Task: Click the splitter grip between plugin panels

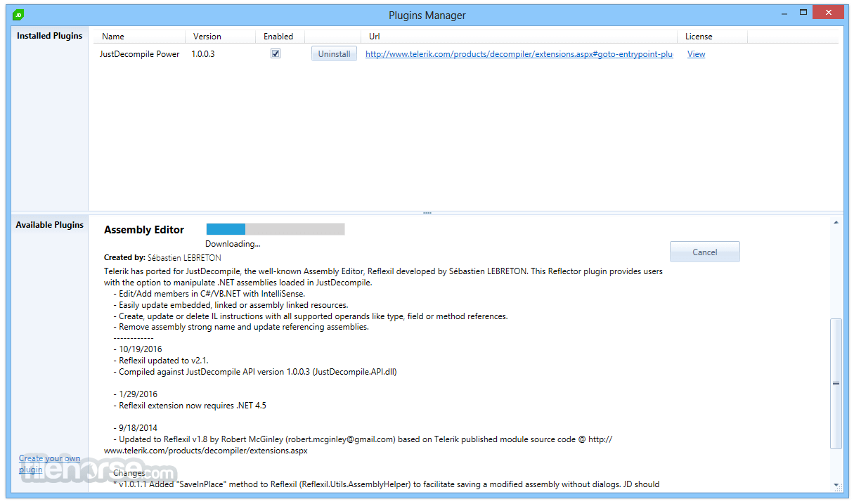Action: (427, 213)
